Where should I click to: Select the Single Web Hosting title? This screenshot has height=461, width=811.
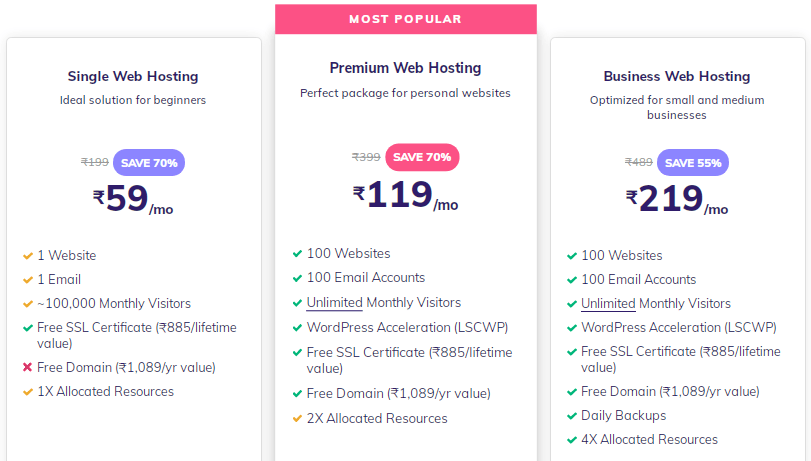[x=133, y=77]
